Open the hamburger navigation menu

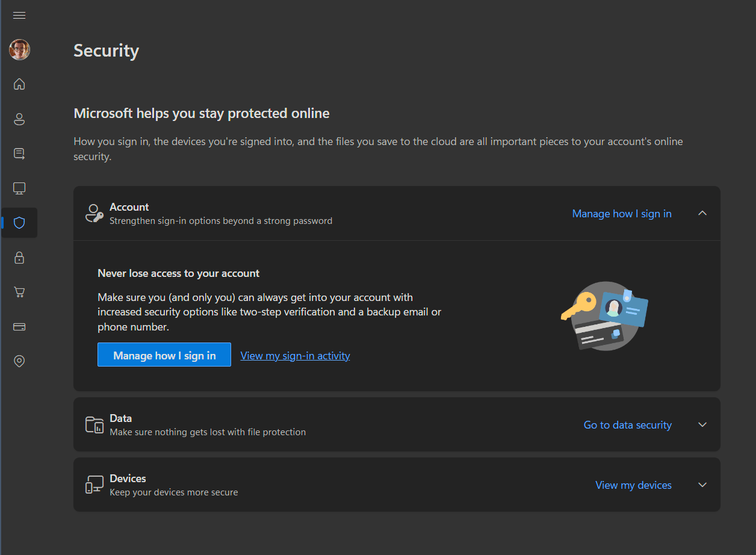19,15
